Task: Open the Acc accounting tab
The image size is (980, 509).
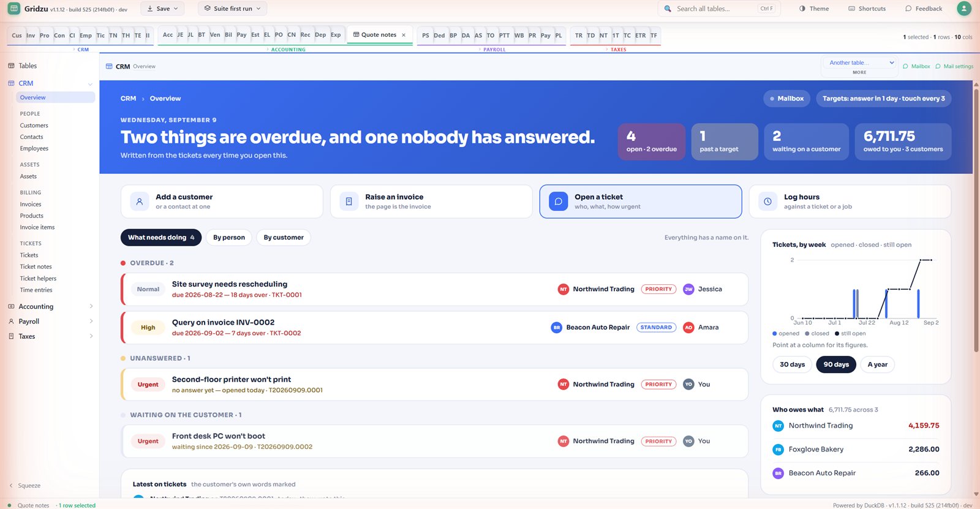Action: 167,35
